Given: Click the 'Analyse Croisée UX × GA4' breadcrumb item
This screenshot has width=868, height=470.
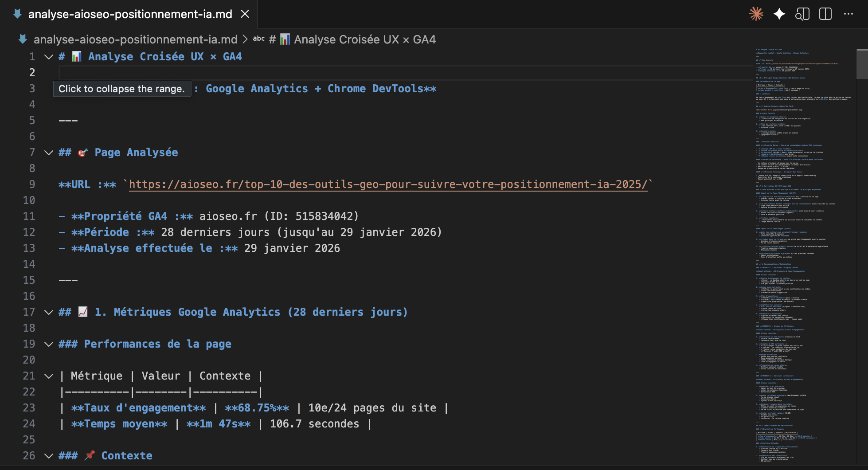Looking at the screenshot, I should tap(364, 39).
